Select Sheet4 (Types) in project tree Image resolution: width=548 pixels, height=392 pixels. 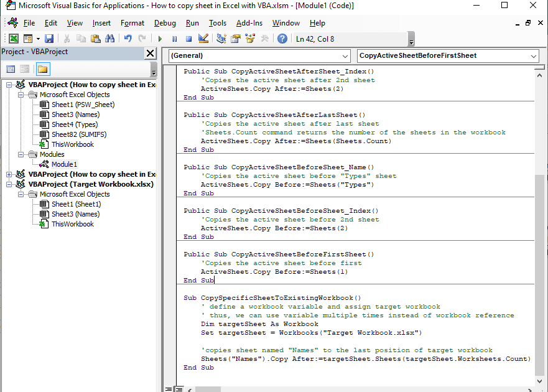[75, 124]
